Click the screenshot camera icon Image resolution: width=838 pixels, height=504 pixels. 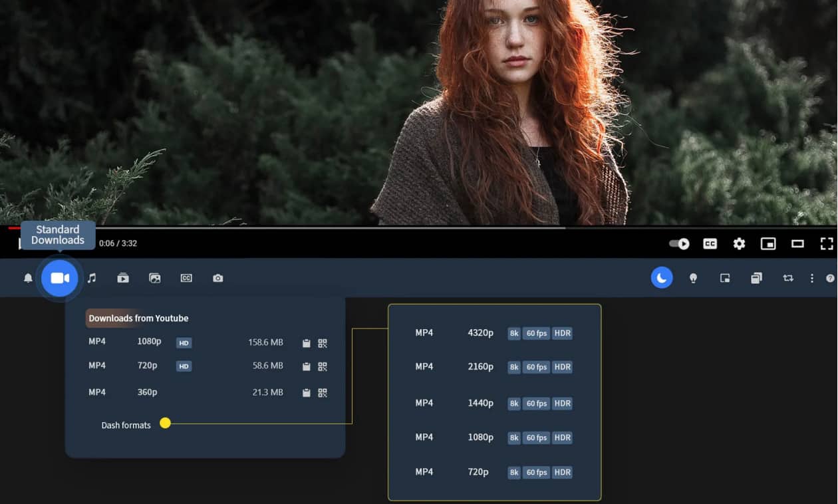pyautogui.click(x=218, y=278)
